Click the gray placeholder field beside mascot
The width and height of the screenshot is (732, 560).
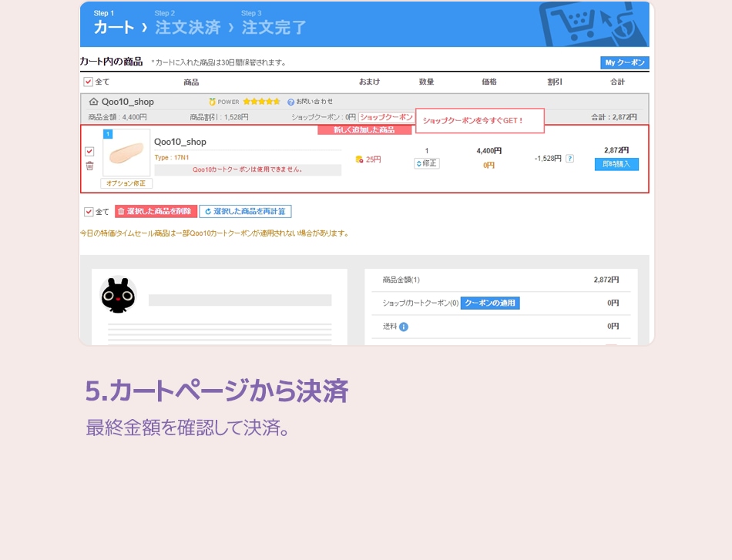point(240,300)
